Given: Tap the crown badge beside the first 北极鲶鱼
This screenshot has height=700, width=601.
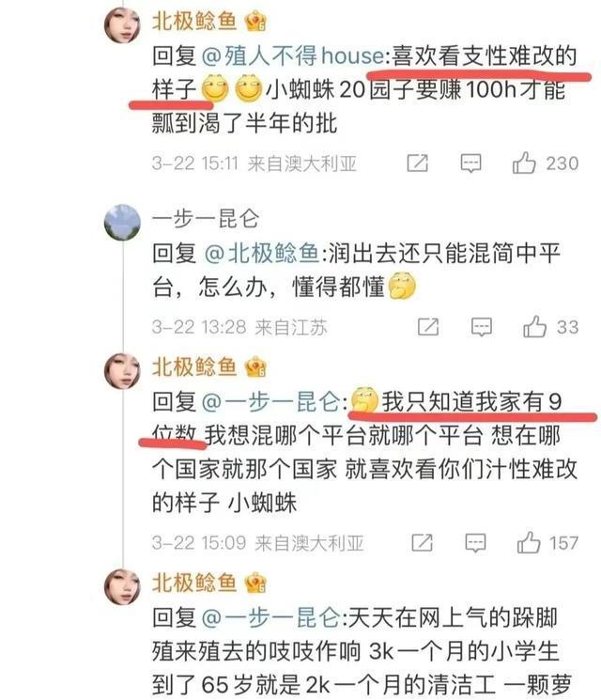Looking at the screenshot, I should (x=255, y=21).
